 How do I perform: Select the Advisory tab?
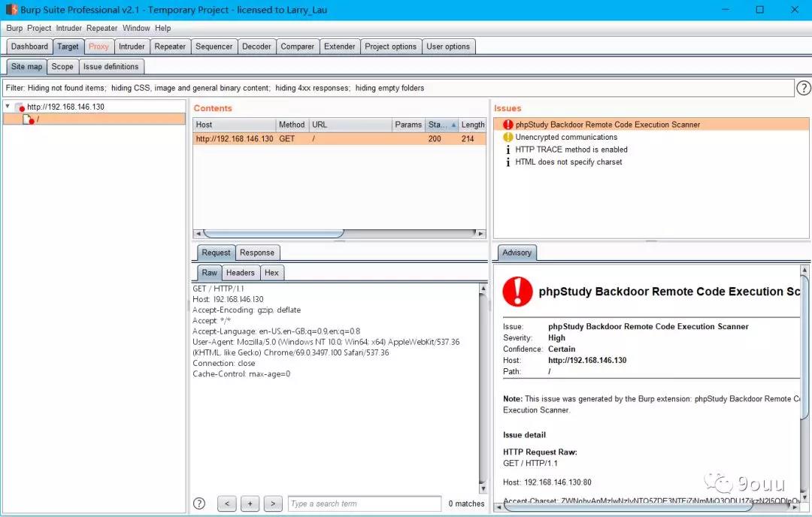coord(517,252)
